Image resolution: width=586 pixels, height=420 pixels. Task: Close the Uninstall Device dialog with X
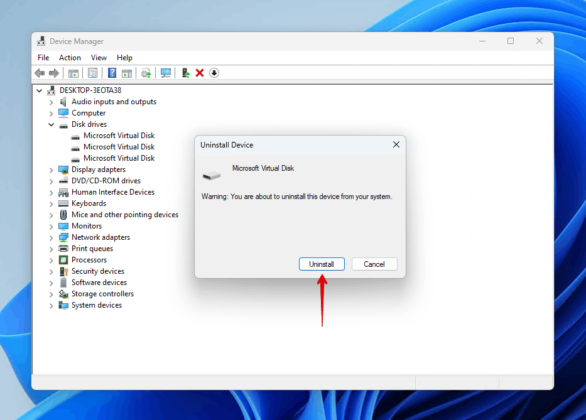(396, 145)
